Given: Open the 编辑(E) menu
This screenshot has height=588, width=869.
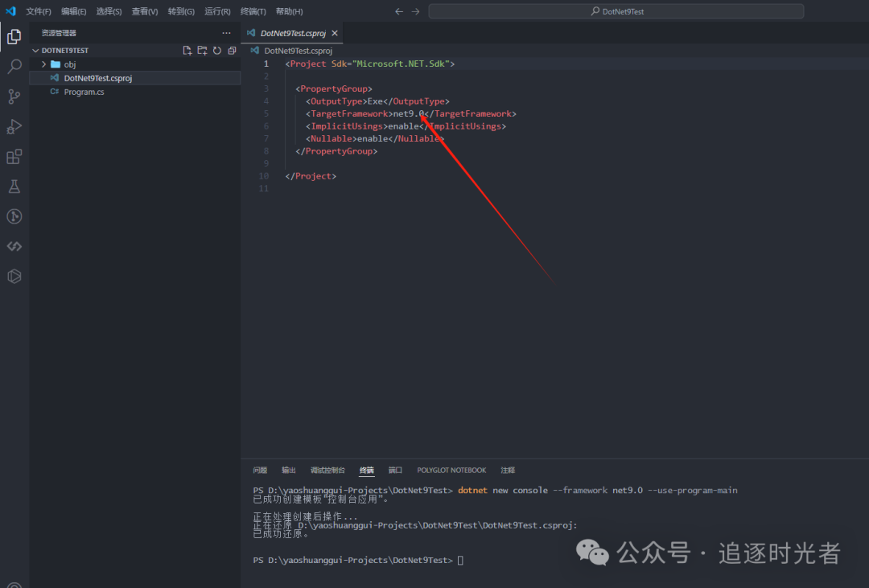Looking at the screenshot, I should click(74, 11).
